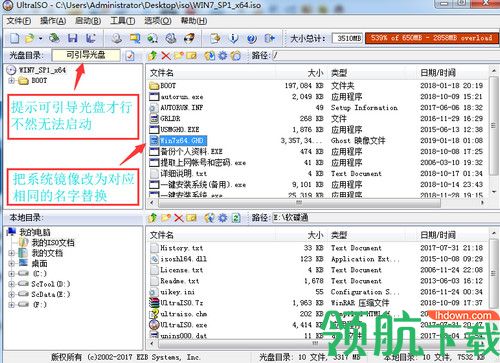Click the 大小总计 field showing 3510MB
The image size is (500, 363).
click(x=347, y=38)
